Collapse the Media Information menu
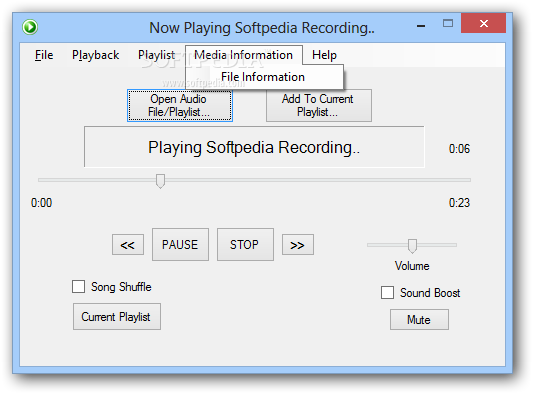 (x=243, y=55)
